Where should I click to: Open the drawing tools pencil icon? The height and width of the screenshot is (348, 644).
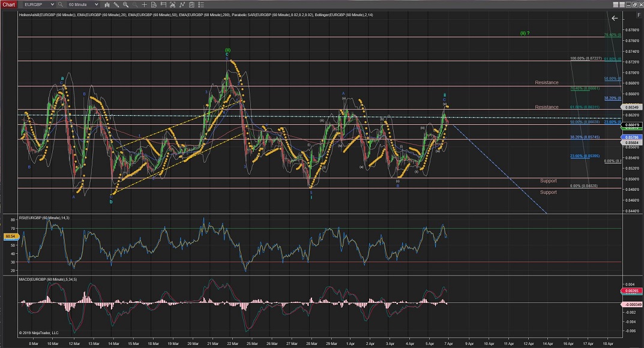coord(116,4)
